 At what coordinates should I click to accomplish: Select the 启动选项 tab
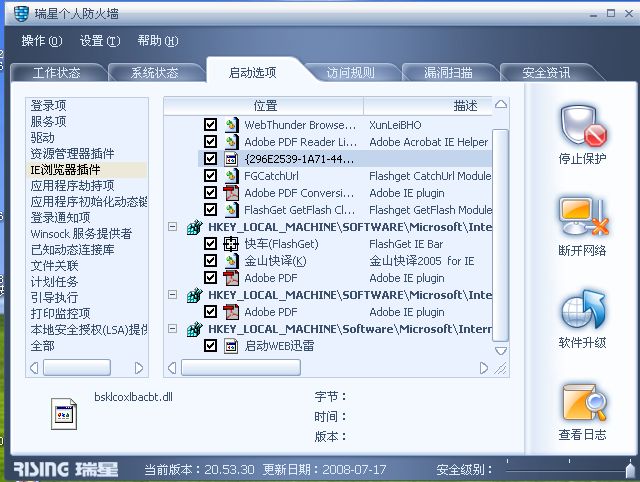(252, 72)
